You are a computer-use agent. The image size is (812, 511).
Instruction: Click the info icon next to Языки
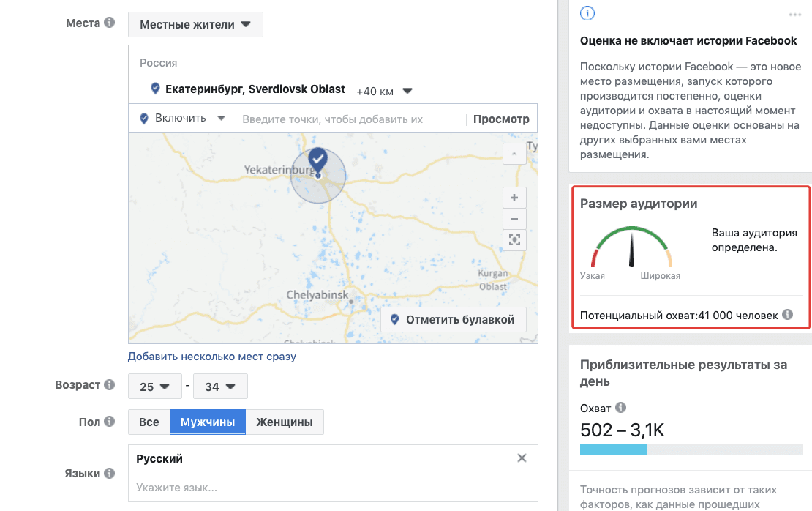pyautogui.click(x=109, y=473)
